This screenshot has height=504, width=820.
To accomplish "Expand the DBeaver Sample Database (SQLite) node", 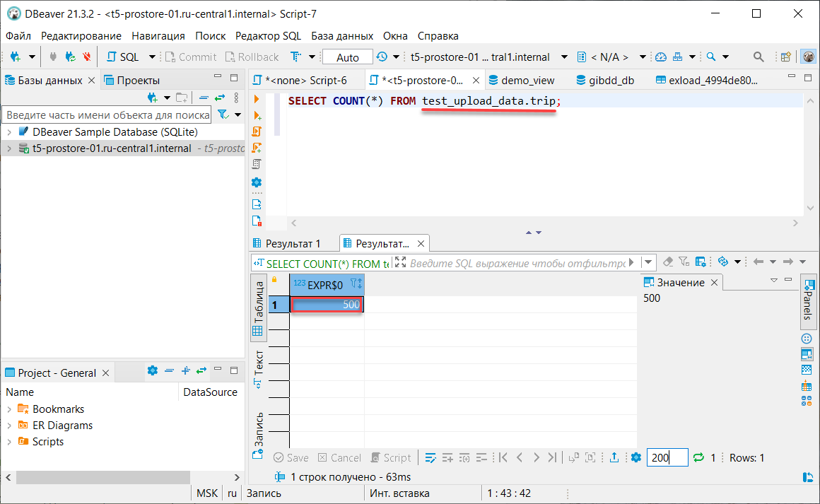I will pos(9,132).
